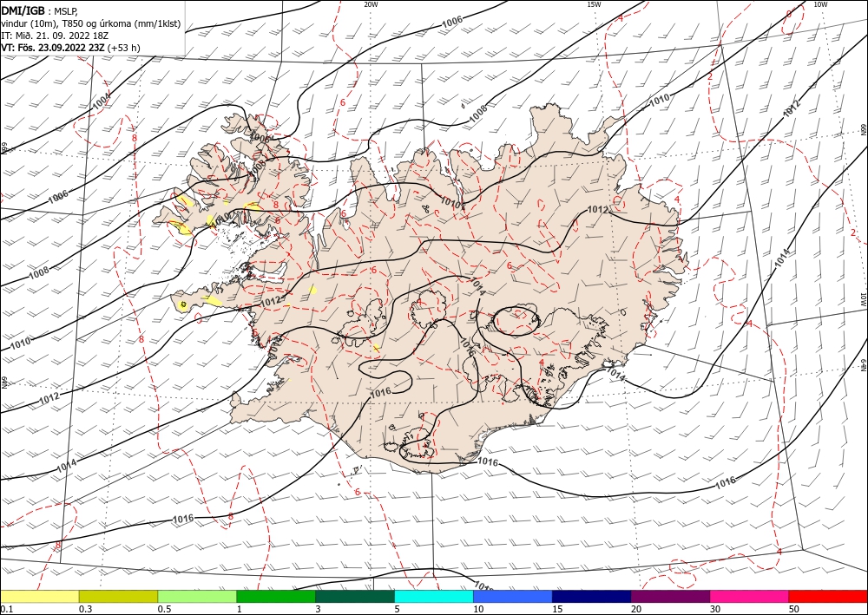The height and width of the screenshot is (615, 868).
Task: Click the '15' legend value
Action: click(557, 609)
